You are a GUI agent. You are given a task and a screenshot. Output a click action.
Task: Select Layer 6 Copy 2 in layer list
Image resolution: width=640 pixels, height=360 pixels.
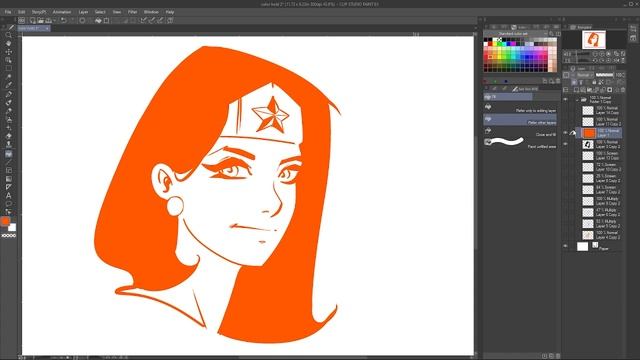(x=602, y=212)
